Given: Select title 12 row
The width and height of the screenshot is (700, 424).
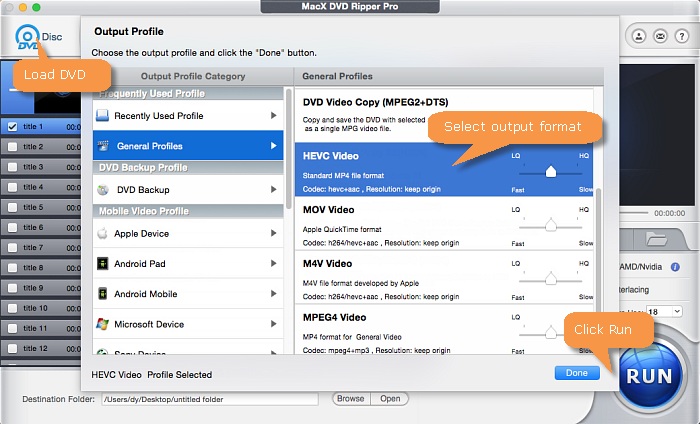Looking at the screenshot, I should click(x=41, y=348).
